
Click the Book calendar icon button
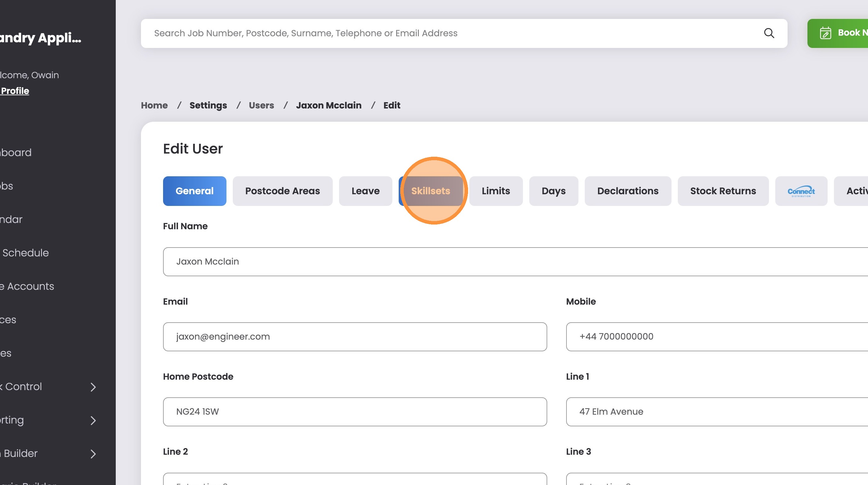click(x=825, y=33)
